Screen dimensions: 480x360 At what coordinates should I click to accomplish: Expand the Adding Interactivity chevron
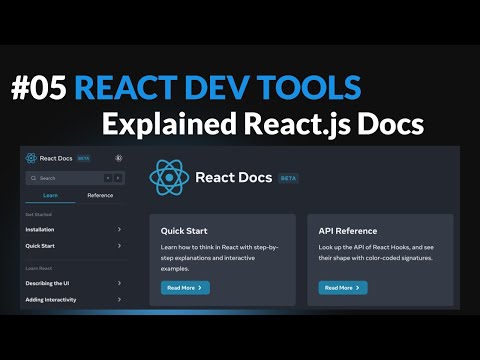tap(119, 300)
